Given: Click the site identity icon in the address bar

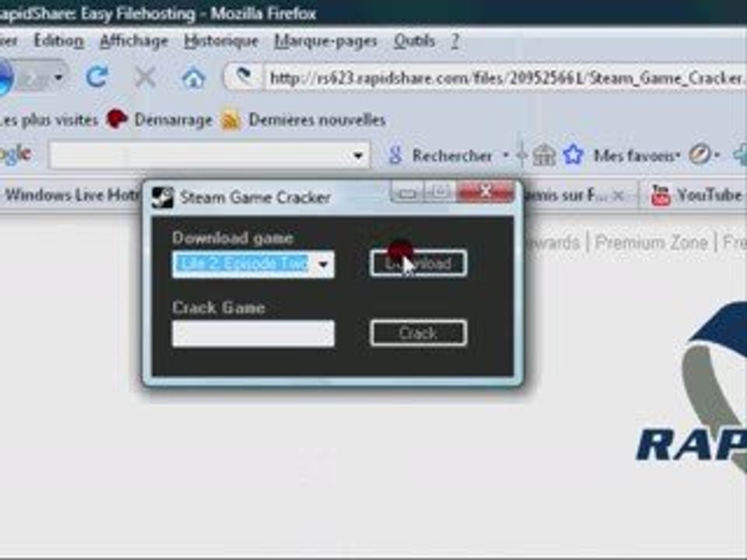Looking at the screenshot, I should (x=244, y=76).
